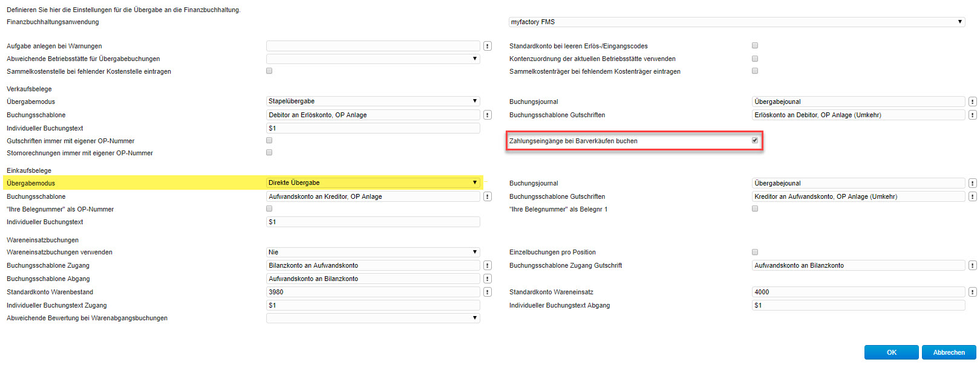Open lookup for Einkaufsbelege Buchungsjournal
This screenshot has width=980, height=365.
(972, 183)
